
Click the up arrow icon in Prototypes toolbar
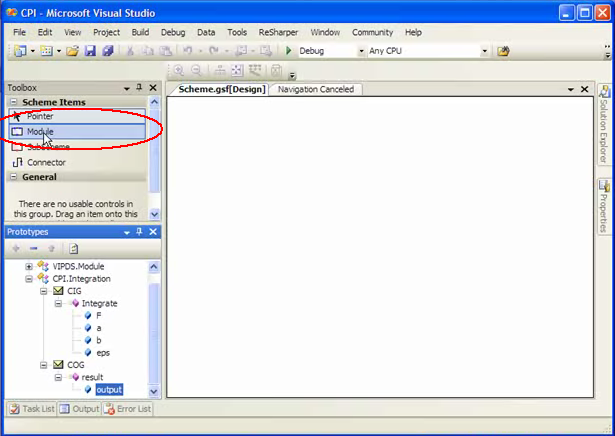point(51,248)
